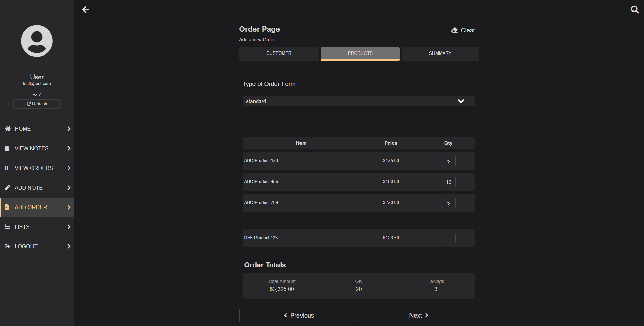Expand the LOGOUT chevron

tap(69, 246)
